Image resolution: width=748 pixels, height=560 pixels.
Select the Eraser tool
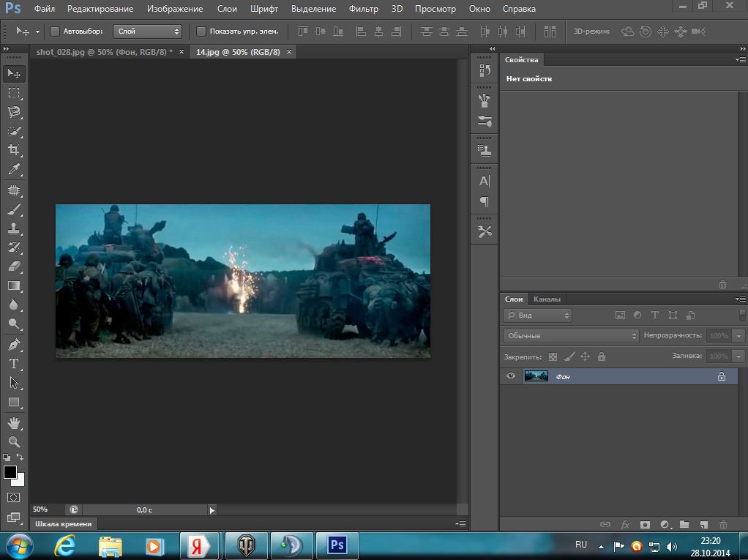(14, 266)
